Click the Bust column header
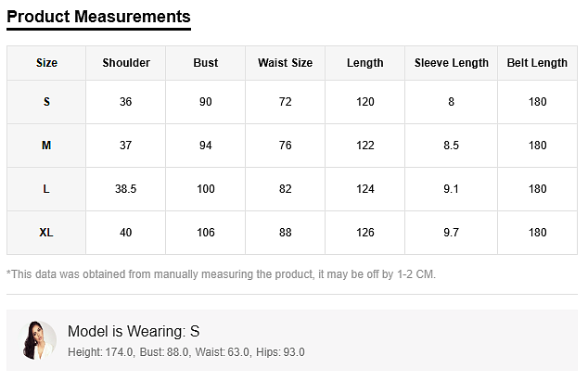588x381 pixels. point(206,63)
